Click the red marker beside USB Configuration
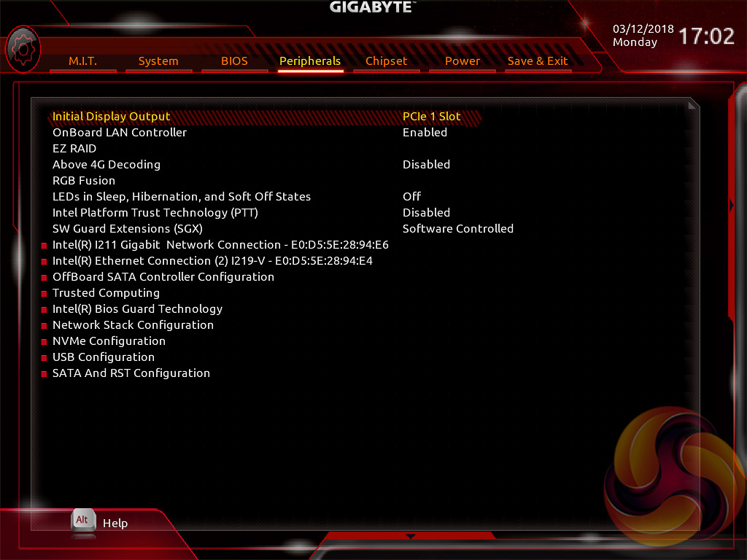 pyautogui.click(x=44, y=358)
